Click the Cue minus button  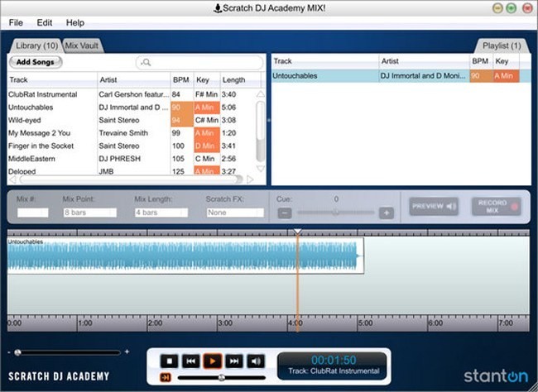pos(284,213)
